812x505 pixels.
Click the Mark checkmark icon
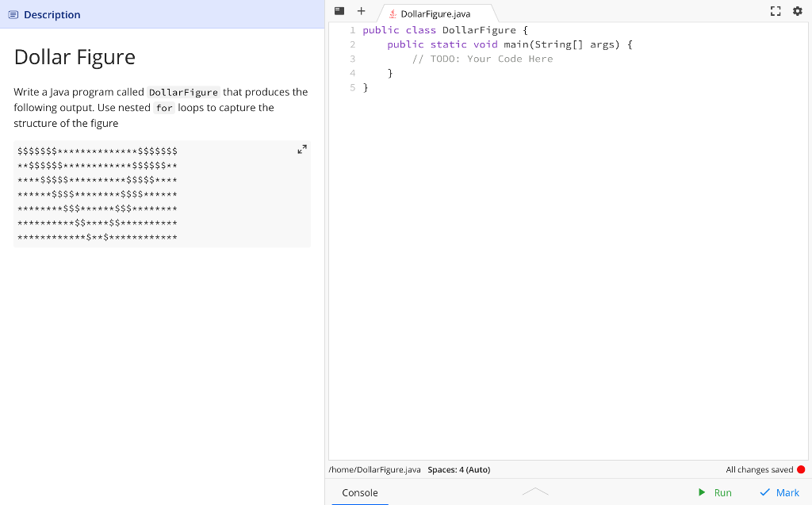[764, 492]
